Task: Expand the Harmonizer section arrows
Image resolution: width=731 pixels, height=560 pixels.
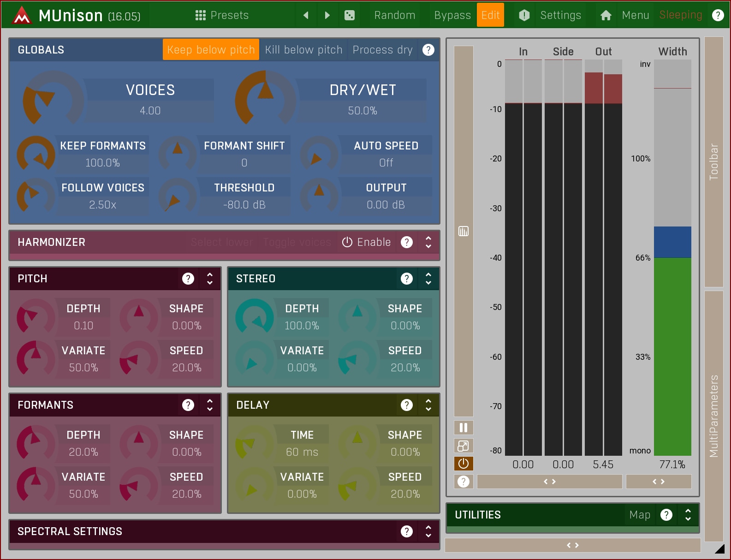Action: click(428, 242)
